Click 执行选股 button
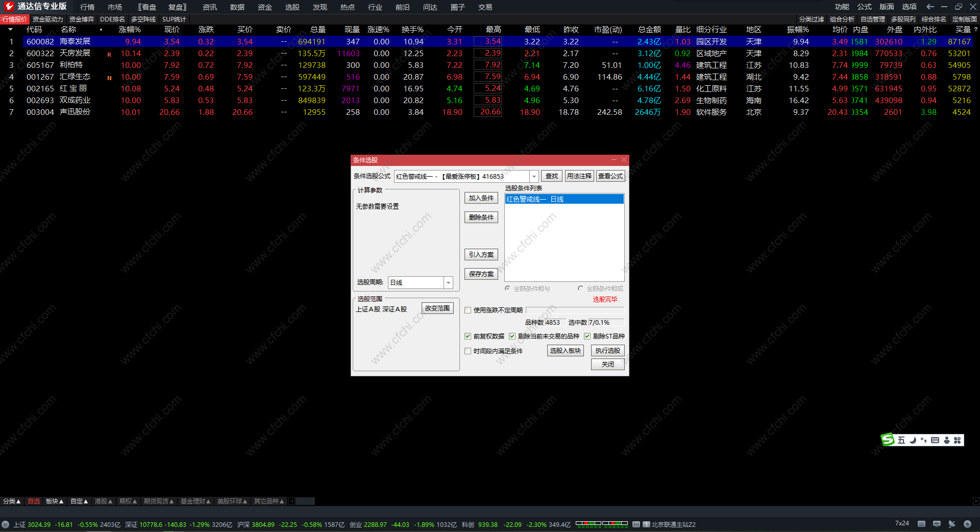 point(607,351)
